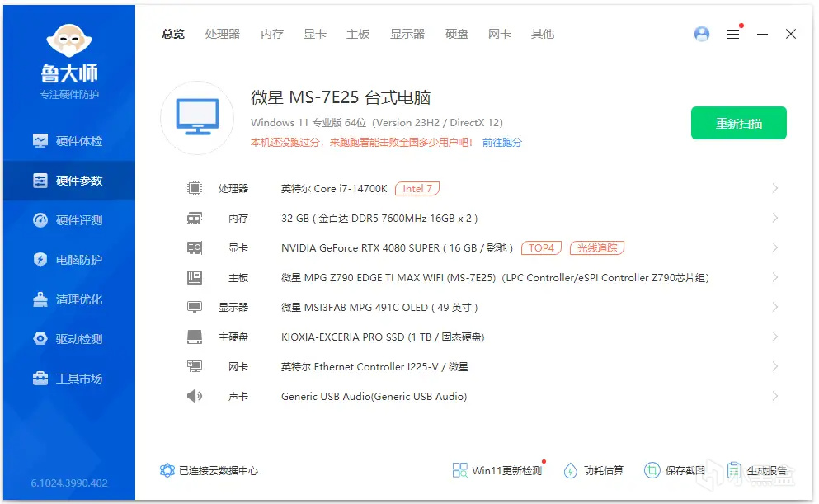Expand the 声卡 row chevron
819x504 pixels.
774,397
